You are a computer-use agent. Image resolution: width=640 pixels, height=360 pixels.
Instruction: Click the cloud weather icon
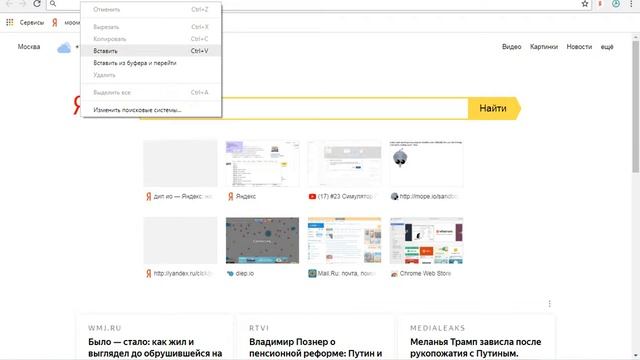[64, 48]
